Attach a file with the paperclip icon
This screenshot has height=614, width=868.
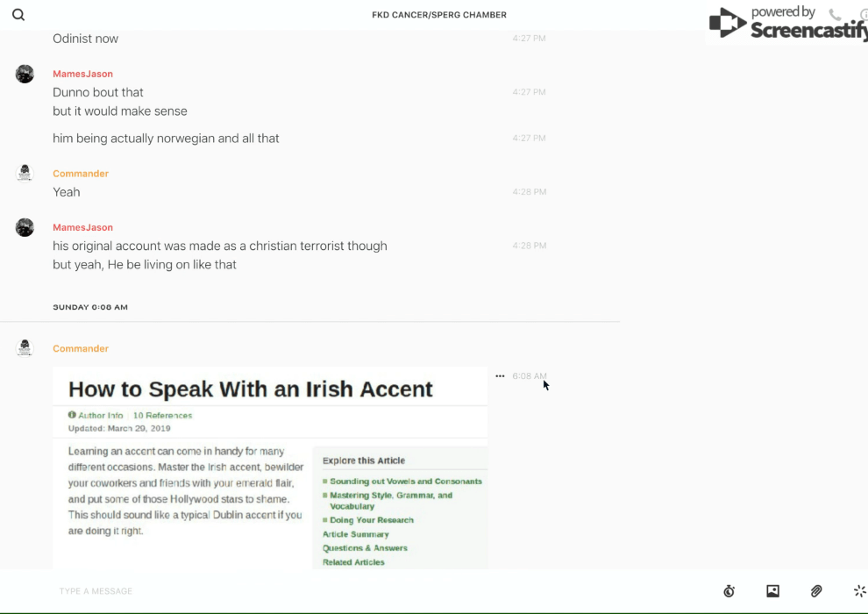816,591
